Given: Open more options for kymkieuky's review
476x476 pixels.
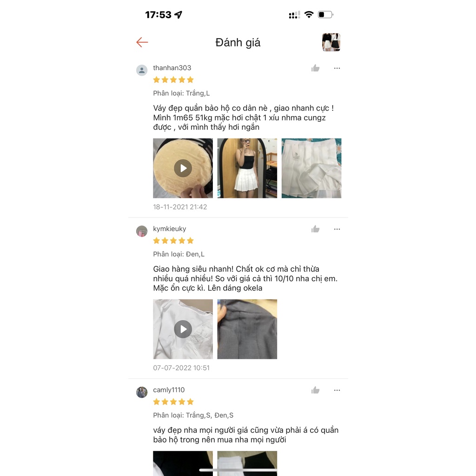Looking at the screenshot, I should 337,229.
